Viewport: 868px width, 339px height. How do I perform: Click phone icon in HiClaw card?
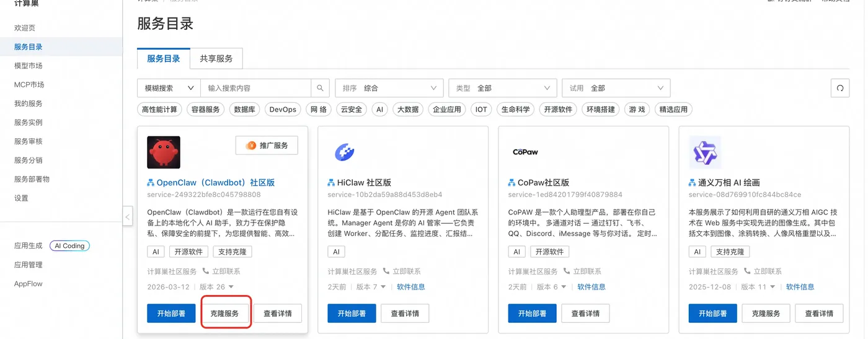click(x=386, y=271)
